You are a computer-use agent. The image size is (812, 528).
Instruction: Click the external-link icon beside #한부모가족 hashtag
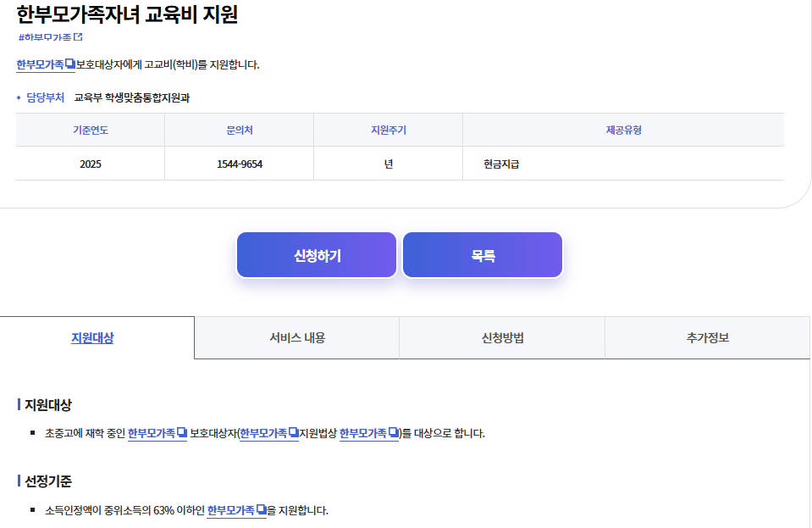tap(78, 36)
